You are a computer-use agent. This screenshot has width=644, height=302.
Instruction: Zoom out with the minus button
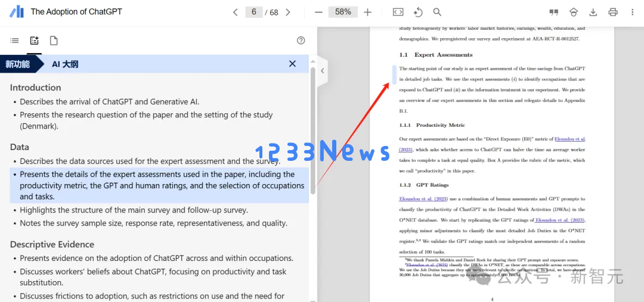pos(318,13)
